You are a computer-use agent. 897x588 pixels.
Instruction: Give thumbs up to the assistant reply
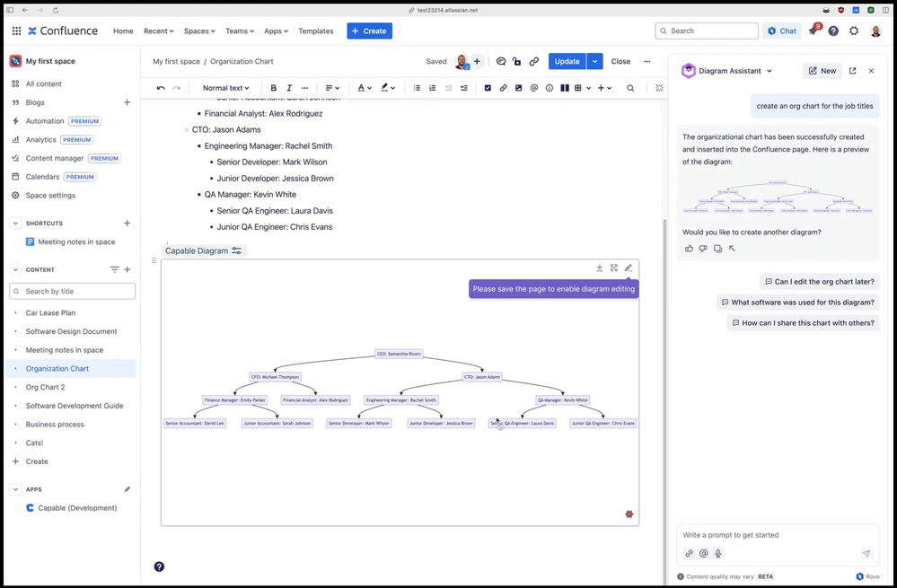(689, 249)
